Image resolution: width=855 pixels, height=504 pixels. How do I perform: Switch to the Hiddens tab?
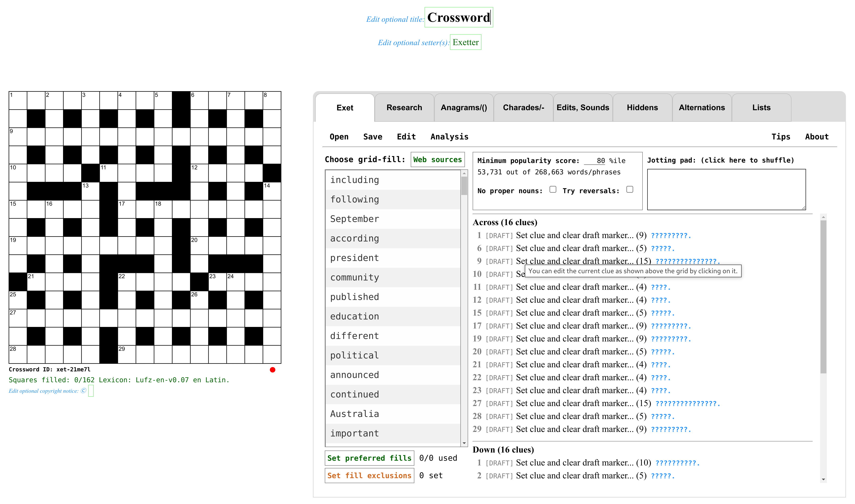tap(642, 108)
